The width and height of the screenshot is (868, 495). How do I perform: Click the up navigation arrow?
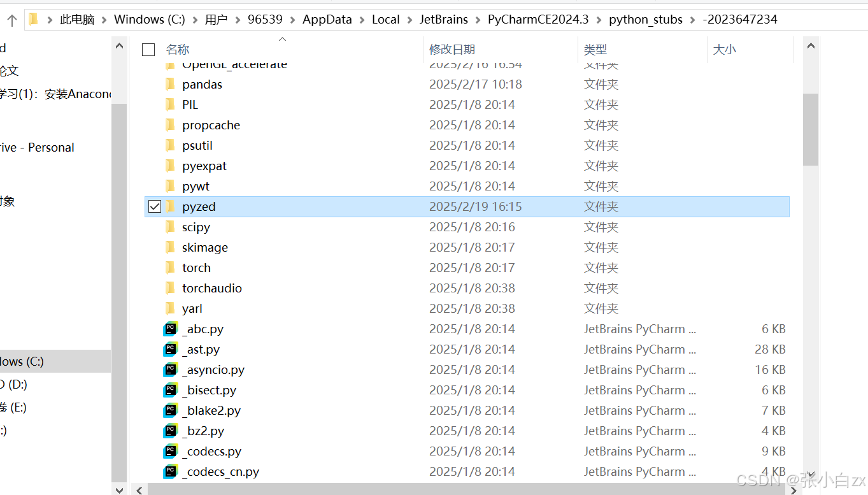click(x=11, y=19)
